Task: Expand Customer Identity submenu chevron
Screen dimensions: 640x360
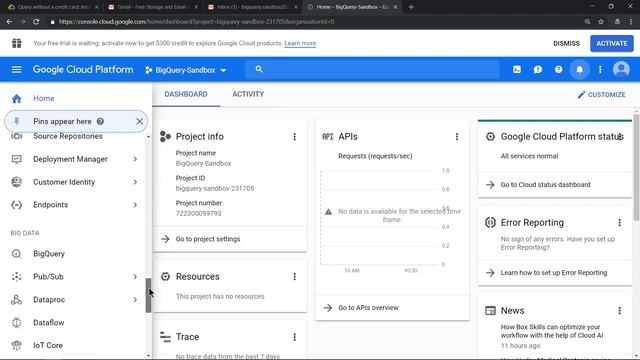Action: pyautogui.click(x=135, y=182)
